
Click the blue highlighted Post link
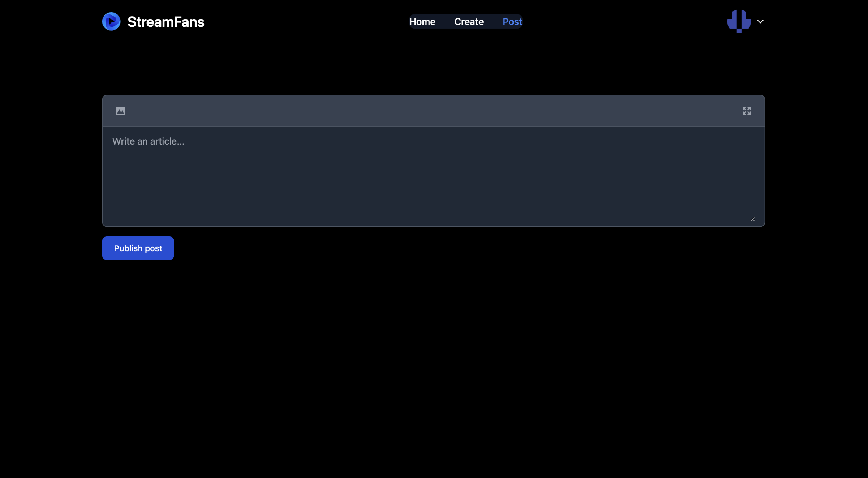(512, 22)
